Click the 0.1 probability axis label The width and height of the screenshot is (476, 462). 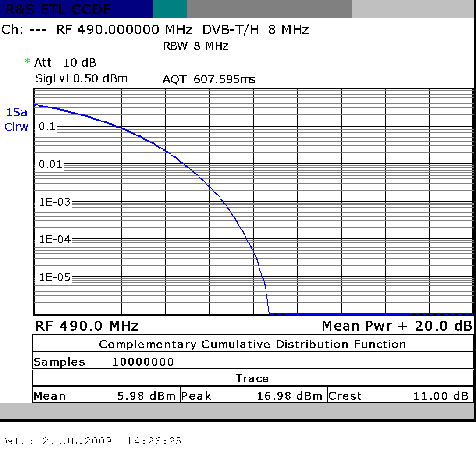click(47, 126)
